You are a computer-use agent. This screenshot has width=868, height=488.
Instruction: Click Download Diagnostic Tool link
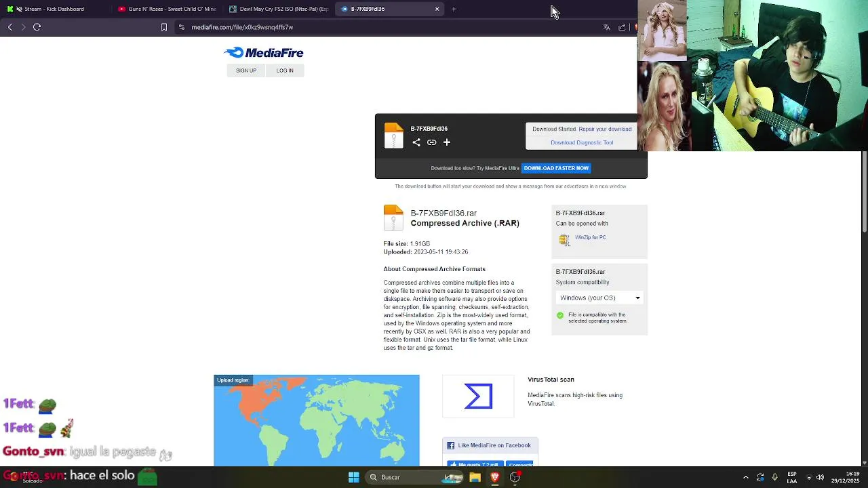(x=582, y=142)
